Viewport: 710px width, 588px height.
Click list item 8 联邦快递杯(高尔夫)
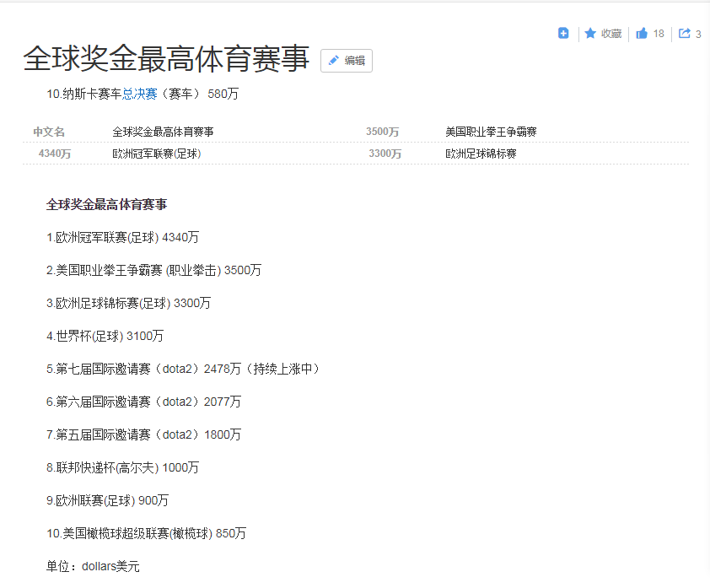pos(122,467)
